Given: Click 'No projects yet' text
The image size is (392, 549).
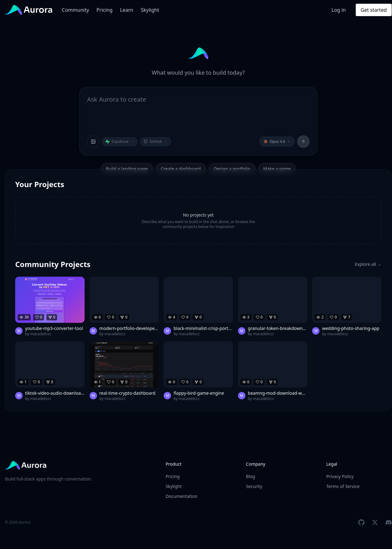Looking at the screenshot, I should [198, 215].
